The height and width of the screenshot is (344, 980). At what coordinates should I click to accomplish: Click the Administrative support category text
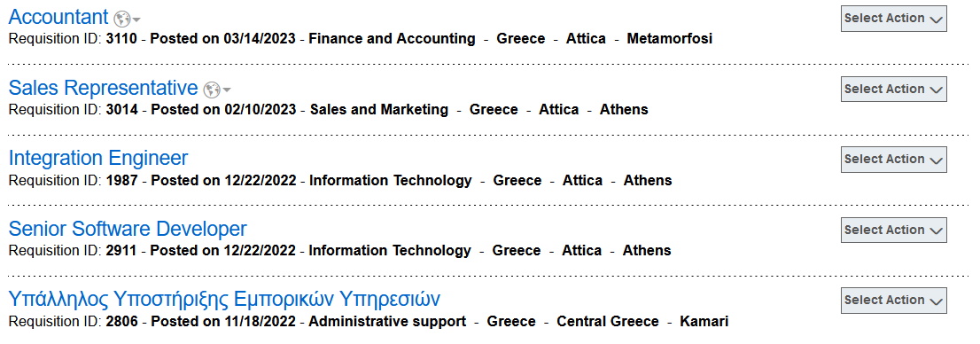point(387,322)
